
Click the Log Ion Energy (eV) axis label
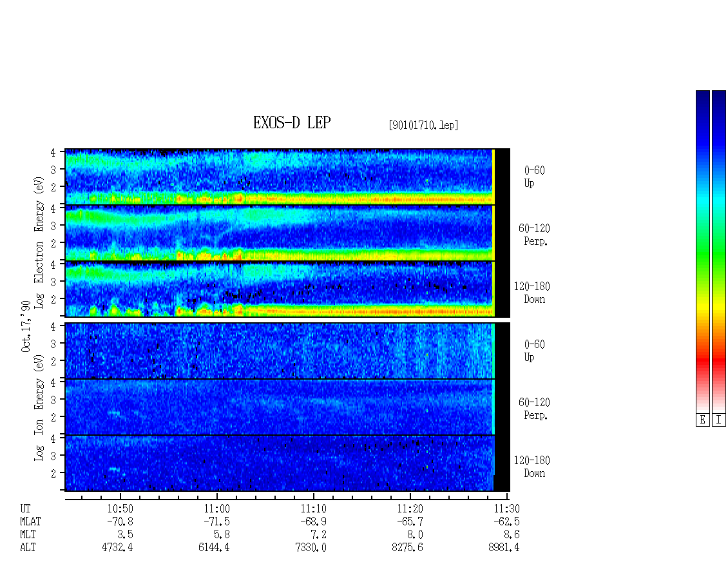click(39, 408)
